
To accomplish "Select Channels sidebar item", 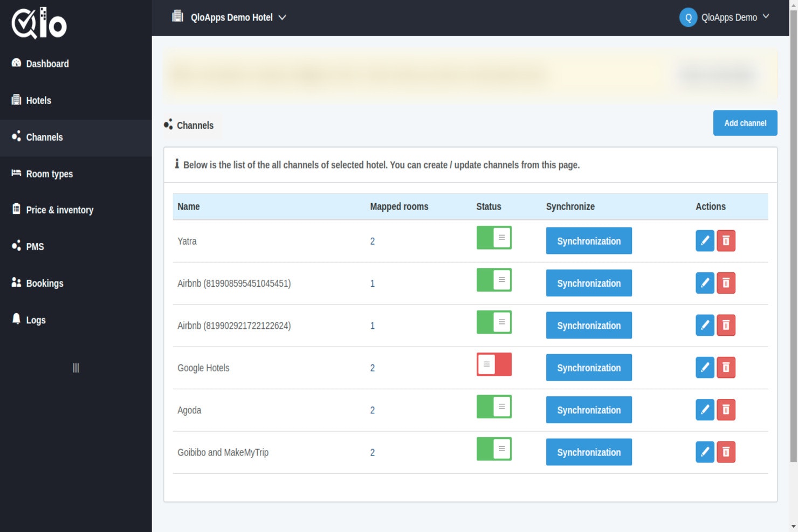I will pos(75,137).
